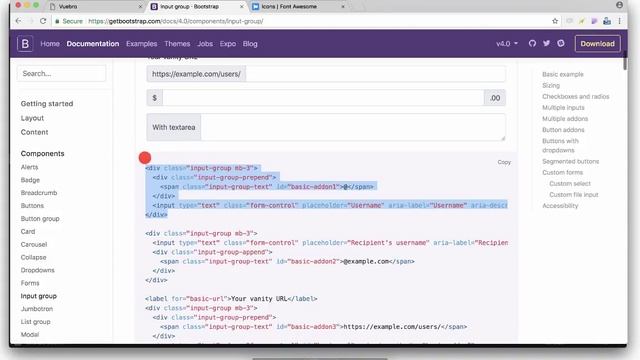Click the Bootstrap logo icon in navbar

point(25,44)
